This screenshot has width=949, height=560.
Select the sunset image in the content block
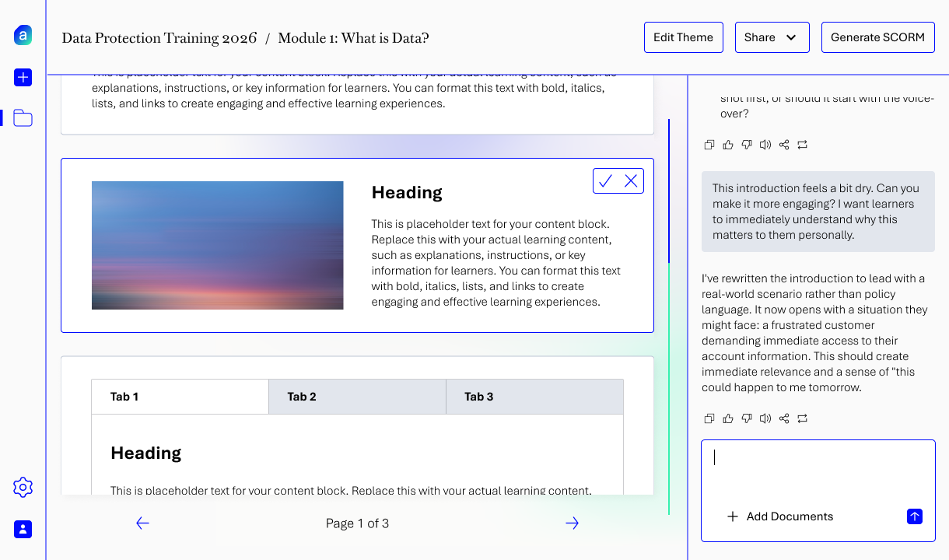pos(217,245)
